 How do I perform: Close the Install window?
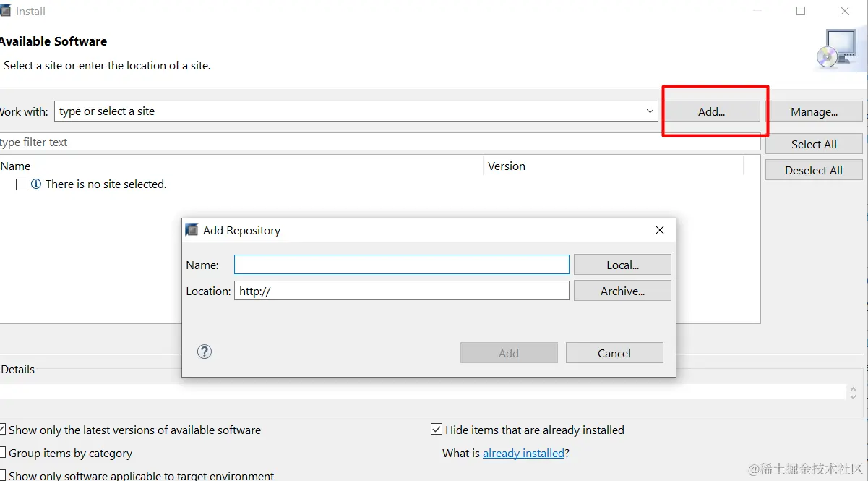[x=845, y=11]
